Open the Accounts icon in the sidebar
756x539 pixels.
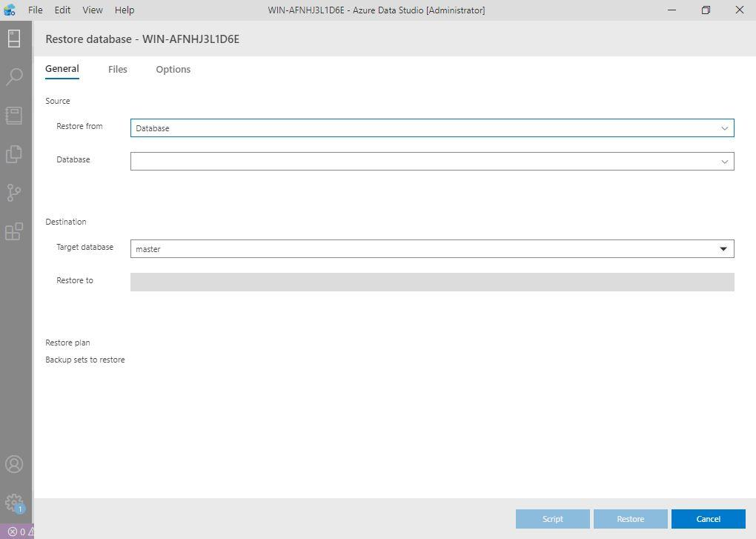click(x=14, y=464)
